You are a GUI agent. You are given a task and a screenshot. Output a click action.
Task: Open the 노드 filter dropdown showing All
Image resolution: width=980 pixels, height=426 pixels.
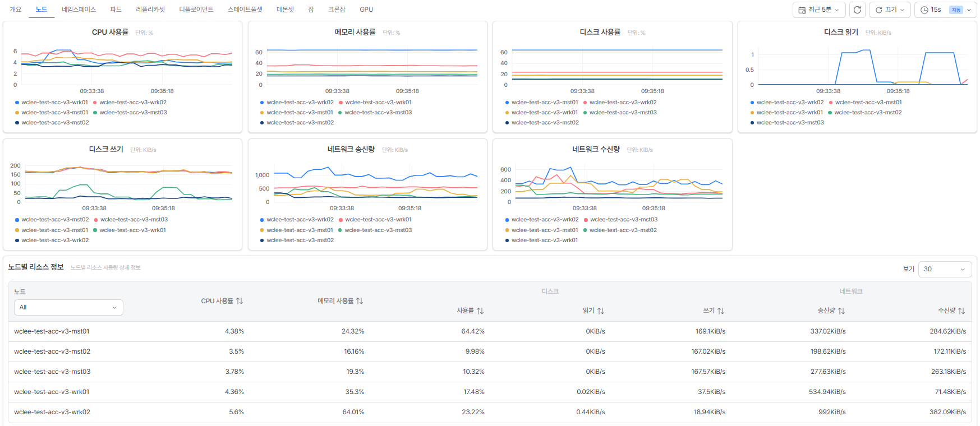(68, 307)
